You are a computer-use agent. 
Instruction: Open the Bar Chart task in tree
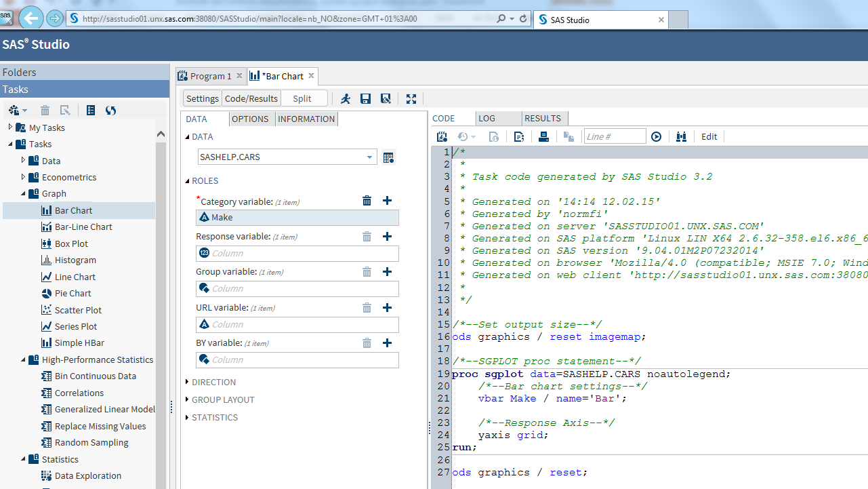tap(74, 210)
